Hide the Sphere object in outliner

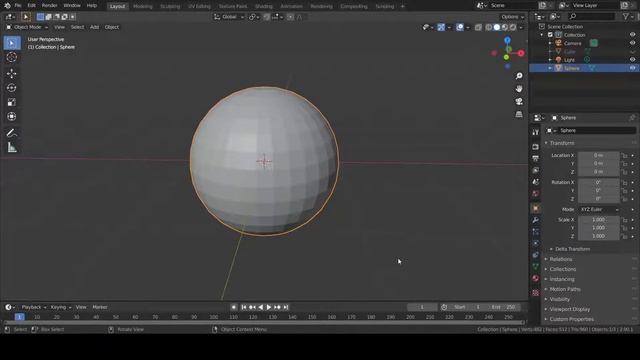click(x=632, y=68)
